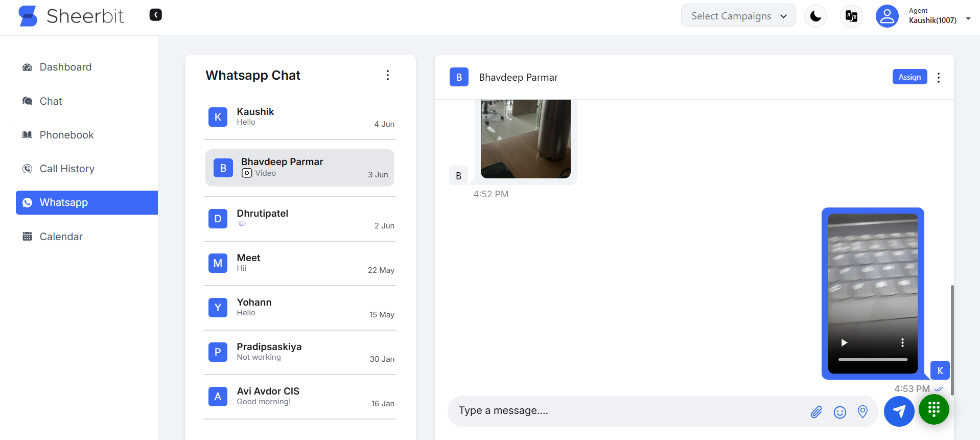The width and height of the screenshot is (980, 440).
Task: Open the Avi Avdor CIS conversation
Action: [x=300, y=397]
